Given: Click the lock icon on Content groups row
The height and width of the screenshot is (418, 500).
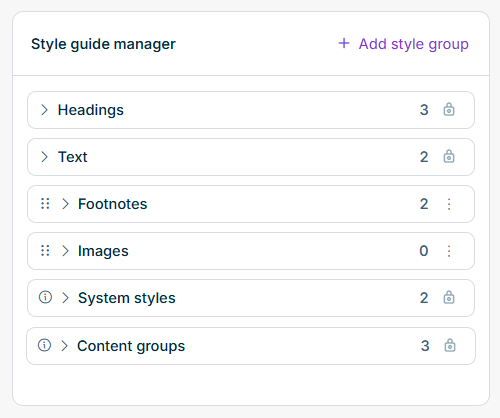Looking at the screenshot, I should click(x=450, y=345).
